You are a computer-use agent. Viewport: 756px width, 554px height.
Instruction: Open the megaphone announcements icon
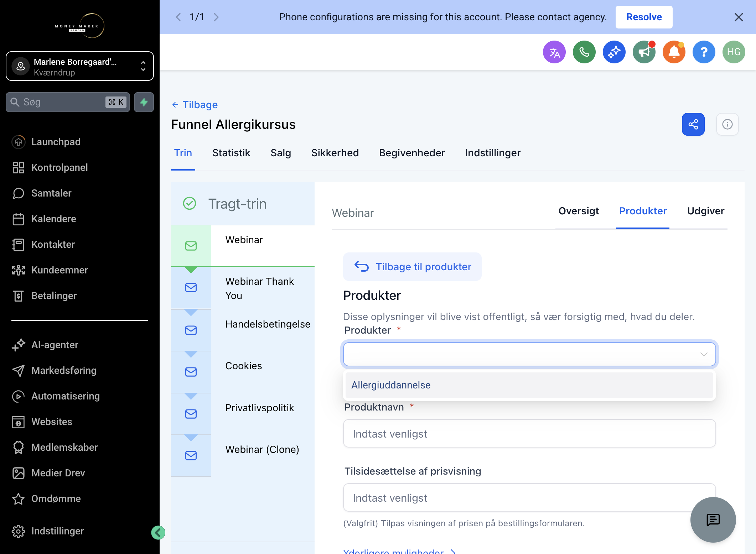644,52
